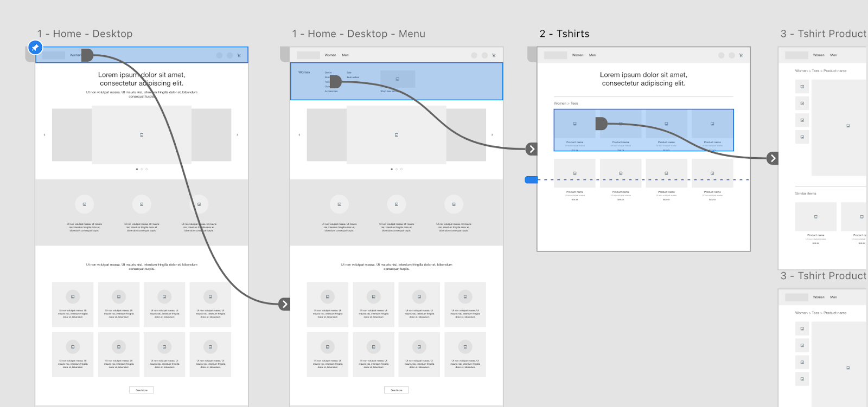
Task: Click cart icon in Tshirts artboard header
Action: coord(741,55)
